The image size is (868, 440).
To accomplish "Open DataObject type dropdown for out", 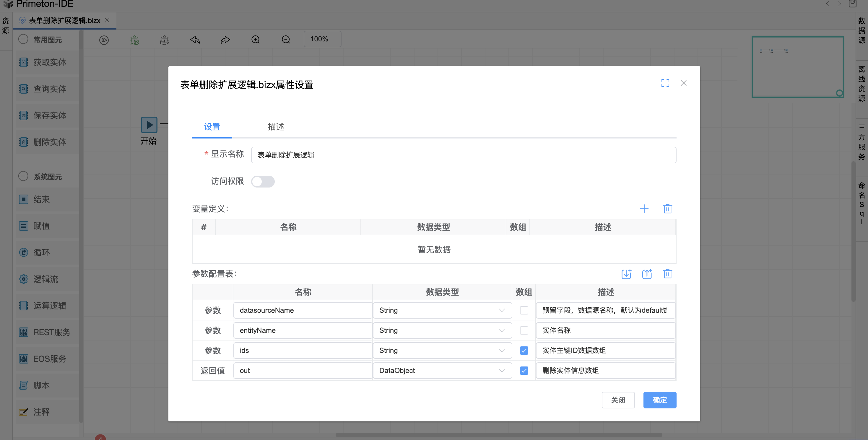I will 442,370.
